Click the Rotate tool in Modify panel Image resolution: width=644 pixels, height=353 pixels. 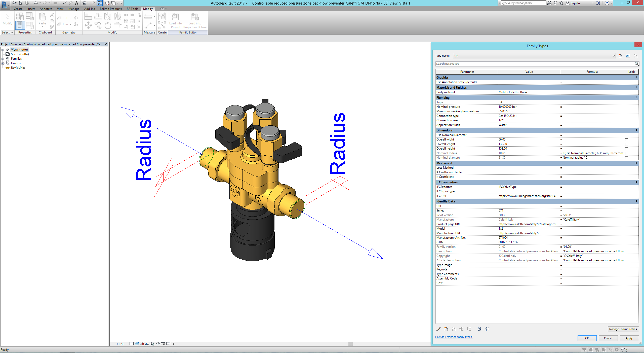pos(108,25)
